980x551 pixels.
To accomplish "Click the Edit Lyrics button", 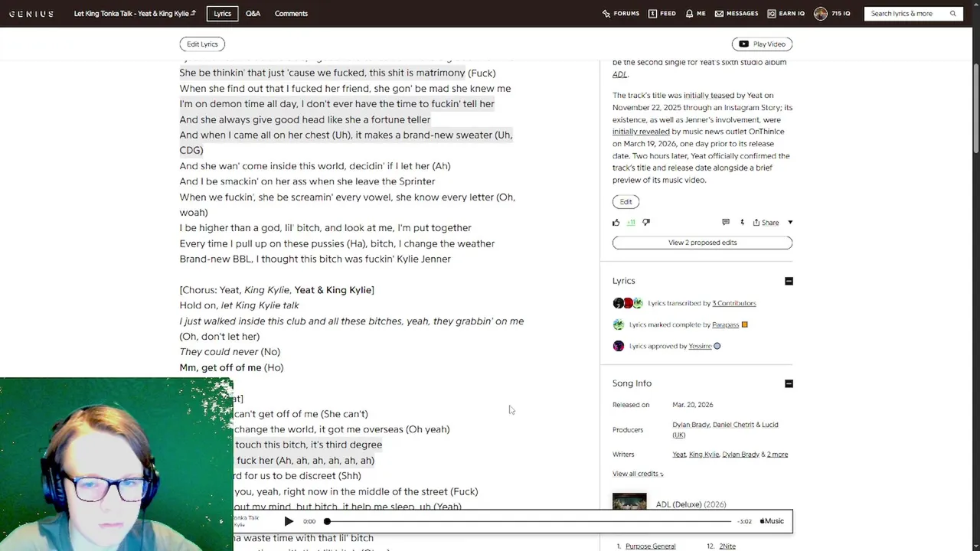I will click(x=202, y=44).
